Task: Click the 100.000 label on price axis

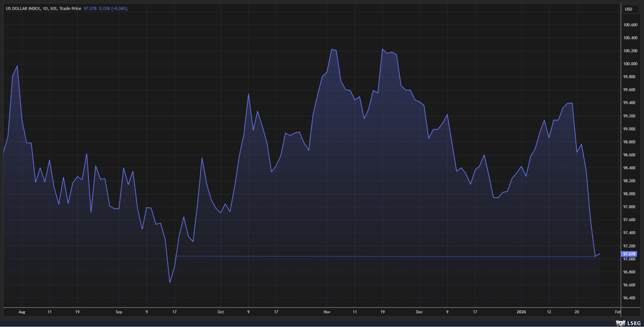Action: coord(630,64)
